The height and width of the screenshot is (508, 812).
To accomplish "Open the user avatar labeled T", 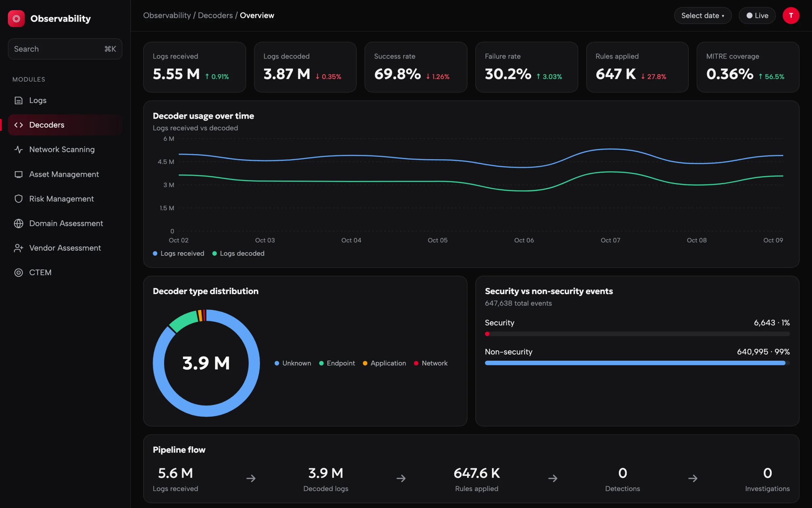I will 791,16.
